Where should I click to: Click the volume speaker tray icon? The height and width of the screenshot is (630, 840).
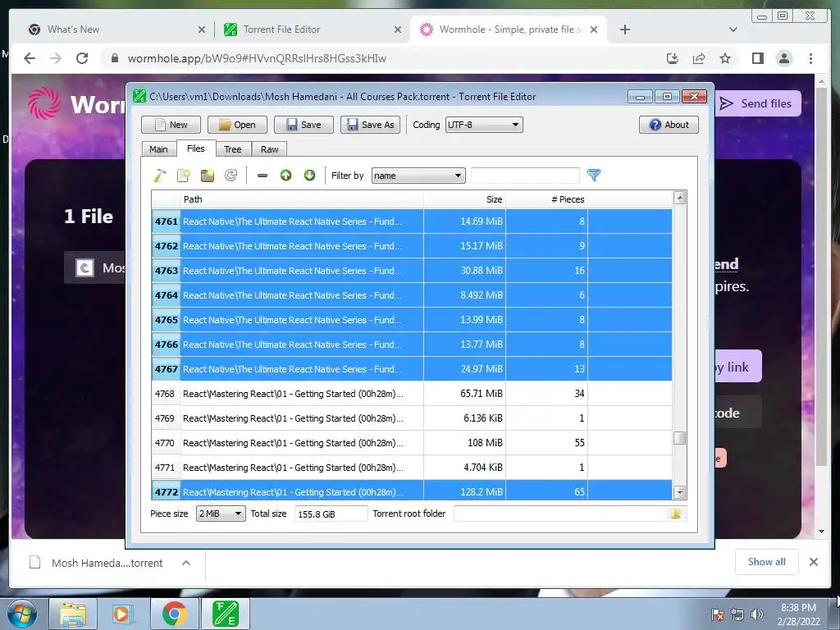757,614
